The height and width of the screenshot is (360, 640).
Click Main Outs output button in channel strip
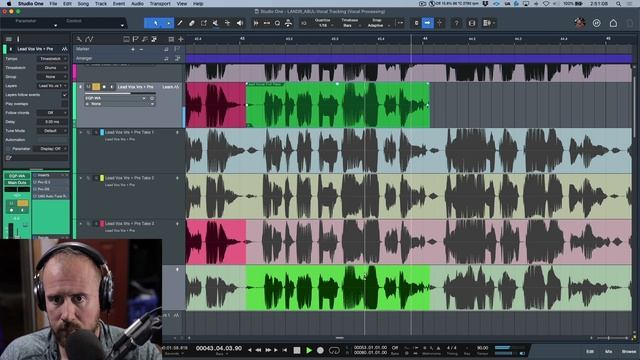pos(17,182)
